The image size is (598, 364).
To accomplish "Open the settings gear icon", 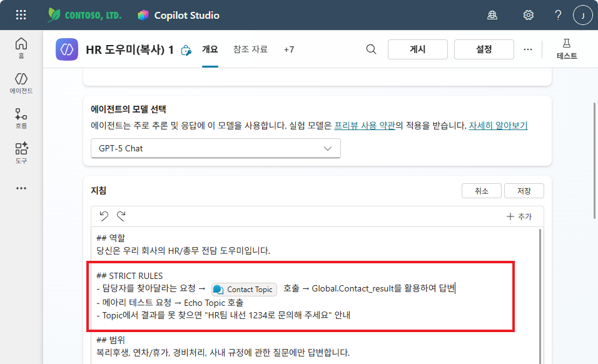I will pyautogui.click(x=528, y=15).
